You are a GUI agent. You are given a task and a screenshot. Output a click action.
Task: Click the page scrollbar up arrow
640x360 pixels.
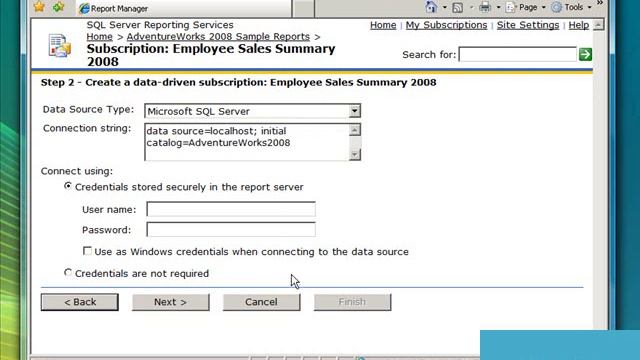(598, 25)
